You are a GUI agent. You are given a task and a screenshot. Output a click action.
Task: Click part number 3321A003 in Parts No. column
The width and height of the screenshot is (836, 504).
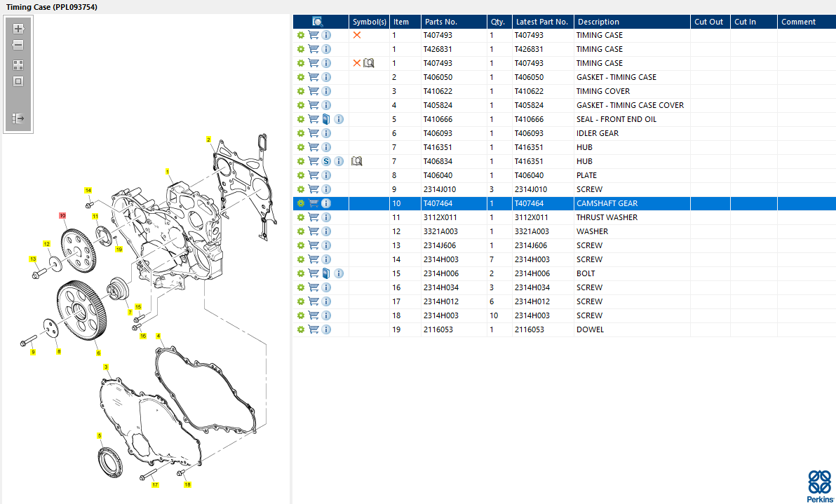pos(440,231)
